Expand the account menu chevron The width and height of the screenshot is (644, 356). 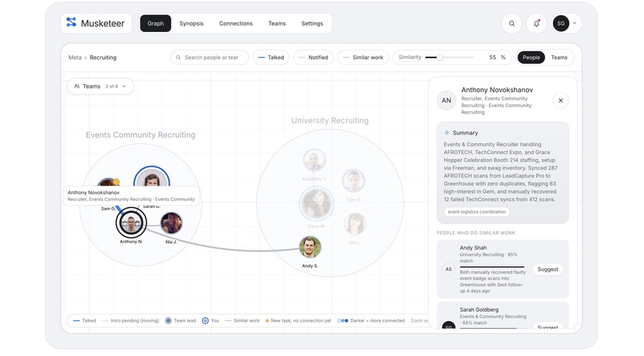point(574,23)
